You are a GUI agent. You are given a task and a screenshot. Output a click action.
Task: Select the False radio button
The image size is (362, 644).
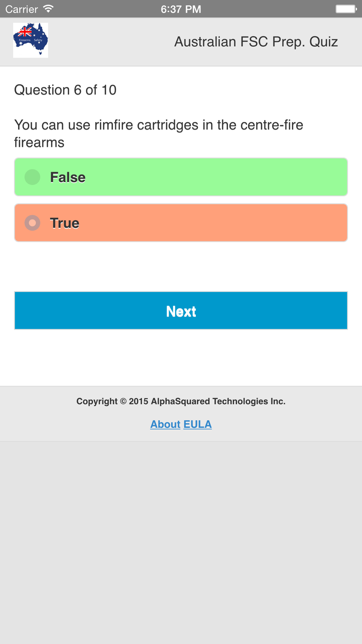pos(32,177)
